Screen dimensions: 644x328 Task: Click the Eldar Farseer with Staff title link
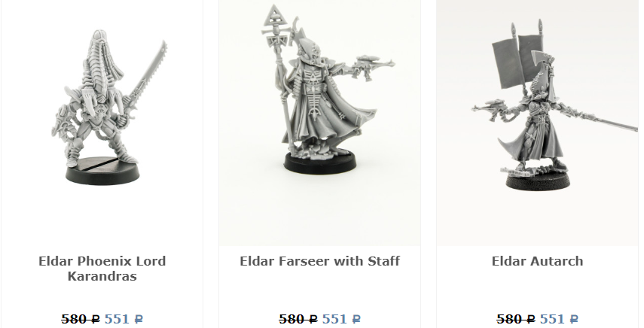319,261
